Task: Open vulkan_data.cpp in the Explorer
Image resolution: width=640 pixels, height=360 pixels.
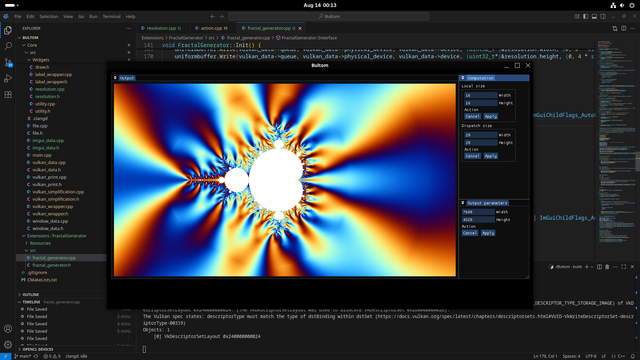Action: 49,162
